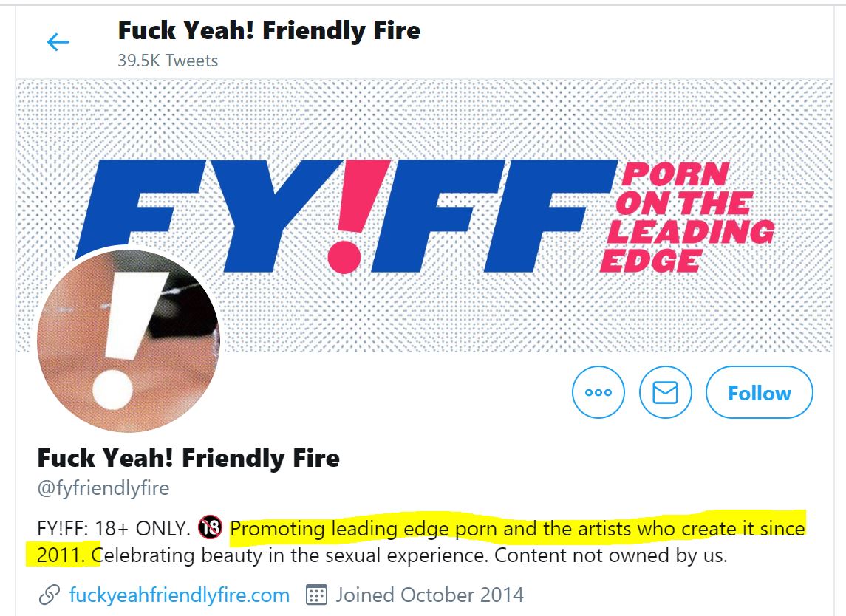Click the no-under-18 emoji in bio
The image size is (846, 616).
pos(211,529)
